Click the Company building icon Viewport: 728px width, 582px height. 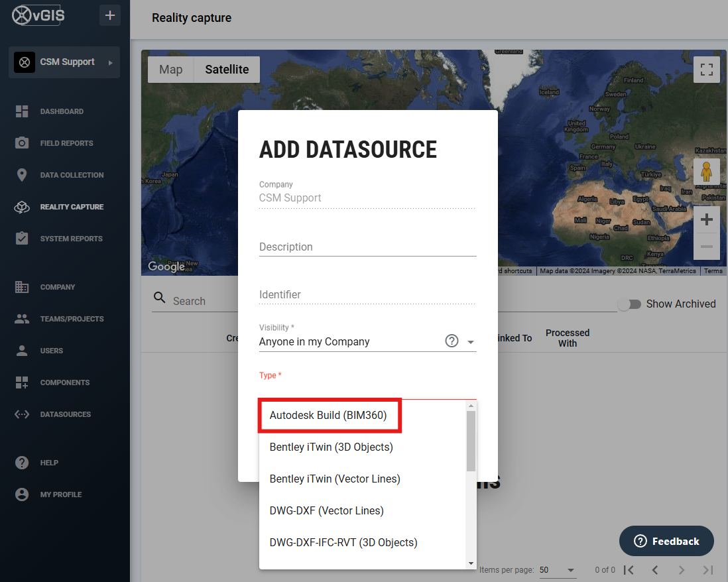point(22,287)
